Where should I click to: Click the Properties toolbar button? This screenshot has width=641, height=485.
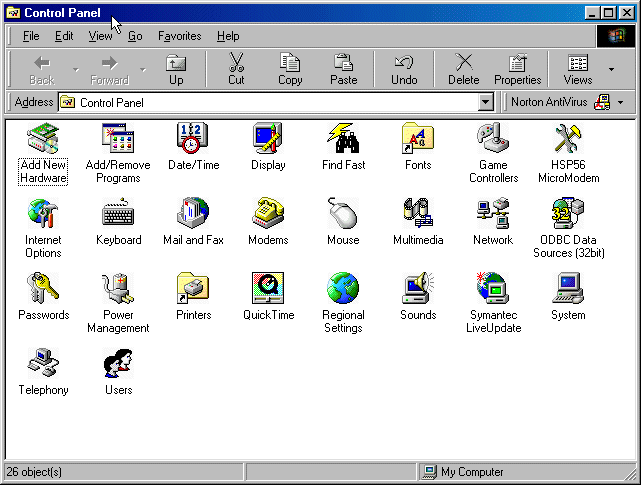(517, 69)
